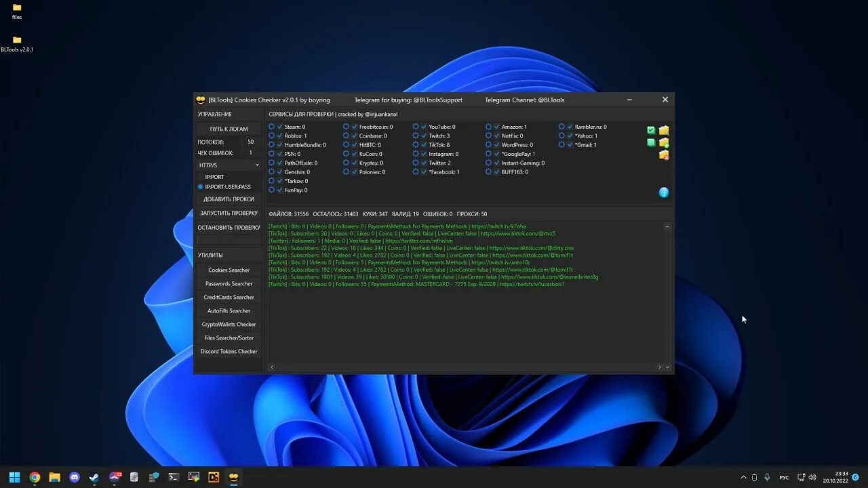Open Discord from the taskbar

75,477
